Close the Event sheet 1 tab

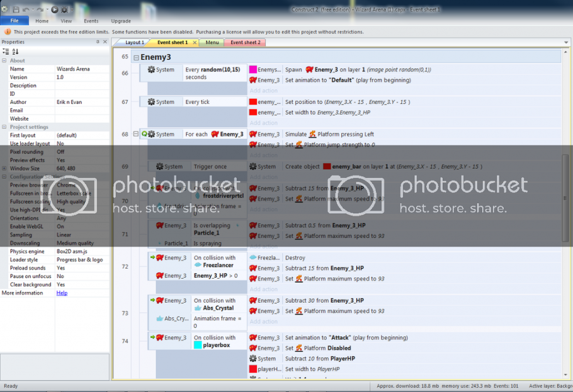click(195, 43)
